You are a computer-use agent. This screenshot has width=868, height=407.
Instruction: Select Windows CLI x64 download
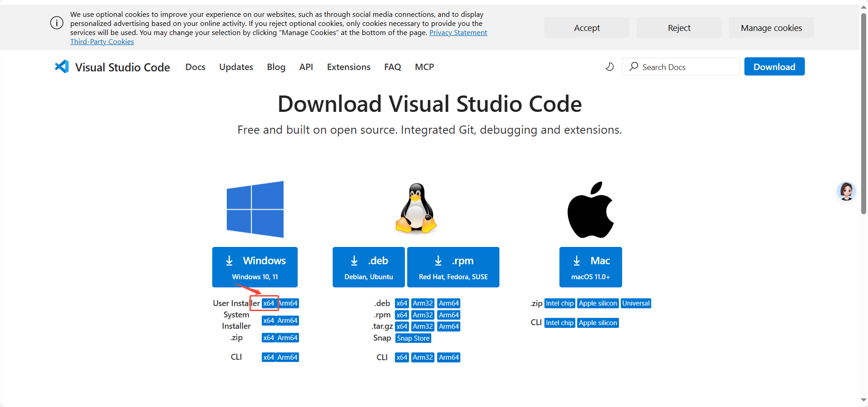pos(269,357)
